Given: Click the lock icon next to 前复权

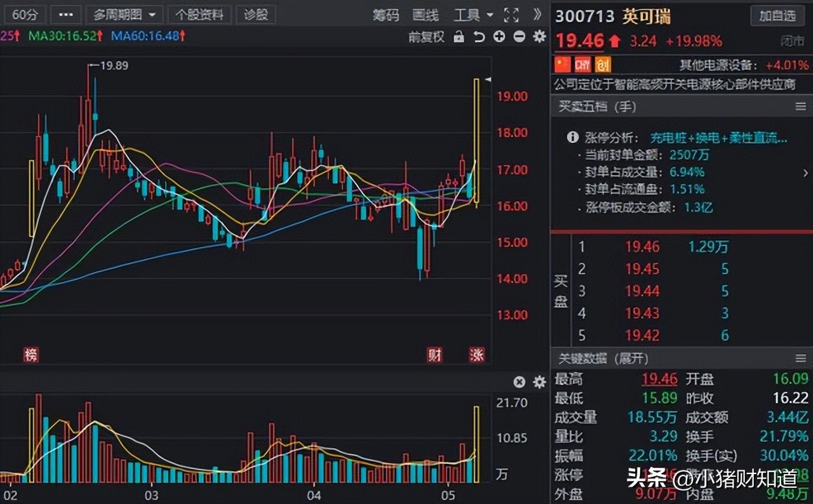Looking at the screenshot, I should coord(459,37).
